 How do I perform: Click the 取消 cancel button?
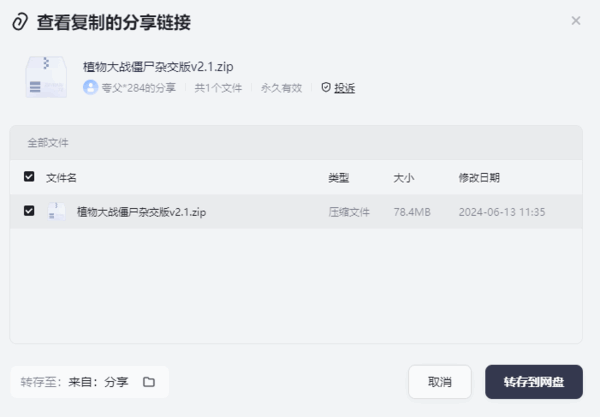(x=440, y=382)
